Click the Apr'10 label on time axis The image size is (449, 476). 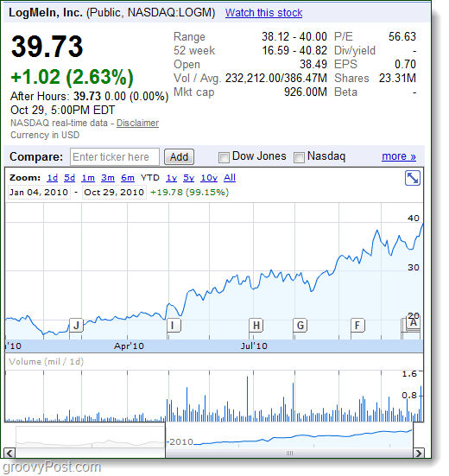pyautogui.click(x=129, y=346)
